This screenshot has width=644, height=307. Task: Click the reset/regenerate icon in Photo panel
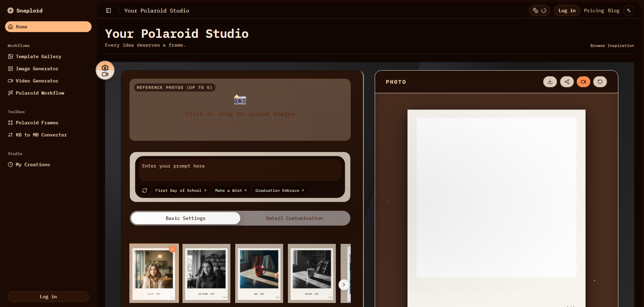(600, 82)
